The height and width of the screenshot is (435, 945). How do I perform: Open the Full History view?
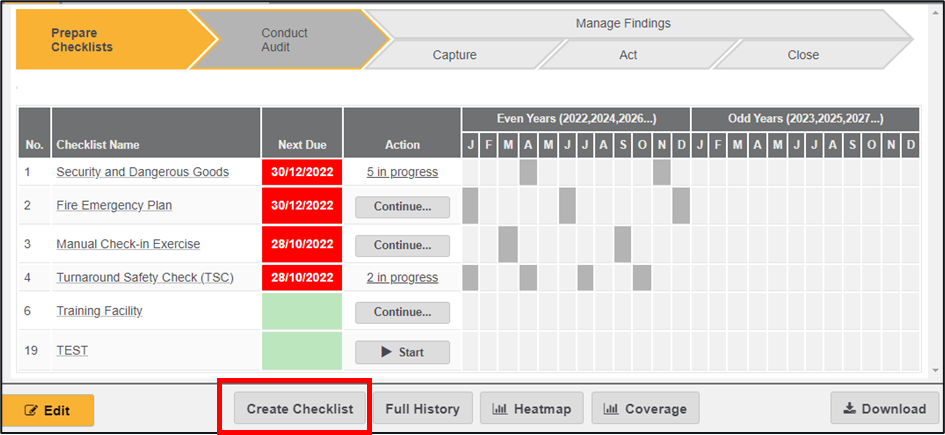click(422, 408)
